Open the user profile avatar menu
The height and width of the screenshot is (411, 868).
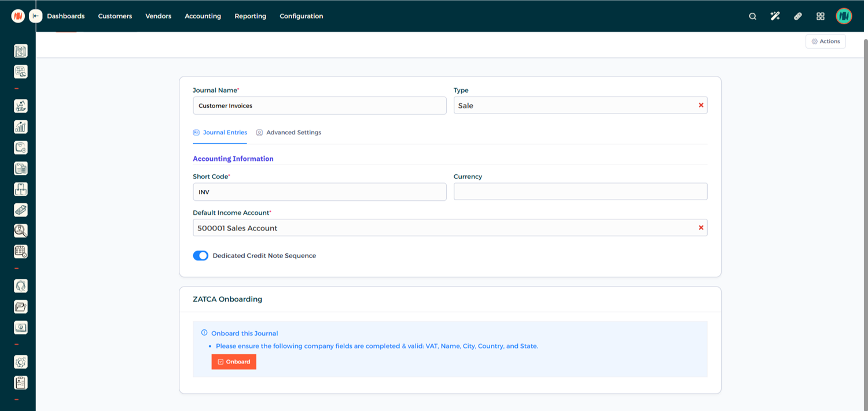[844, 16]
